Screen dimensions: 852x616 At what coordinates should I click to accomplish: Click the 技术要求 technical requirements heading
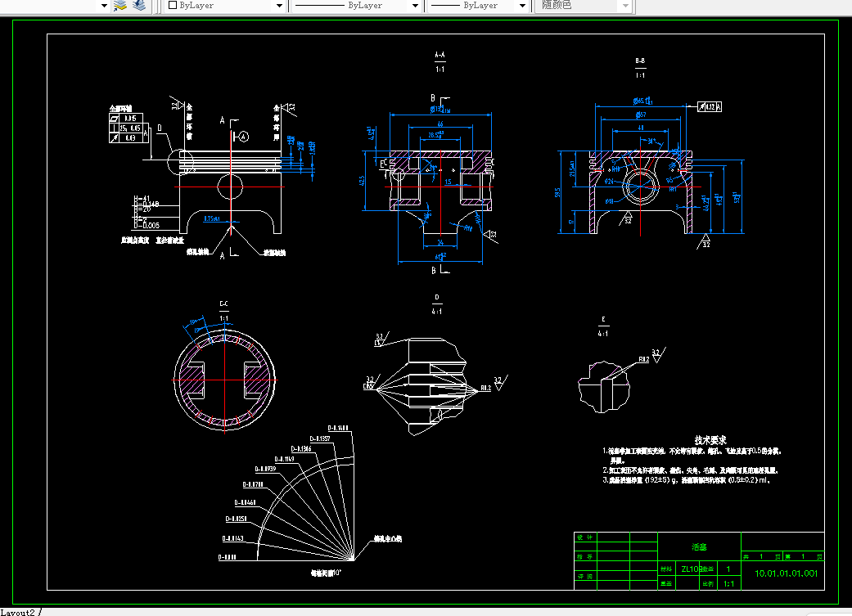click(x=710, y=441)
